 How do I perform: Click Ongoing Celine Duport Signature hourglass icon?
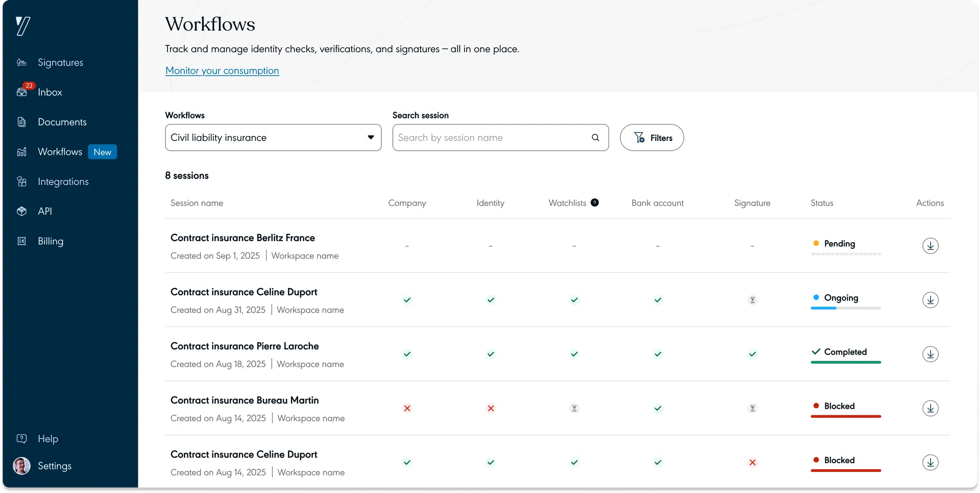tap(752, 300)
